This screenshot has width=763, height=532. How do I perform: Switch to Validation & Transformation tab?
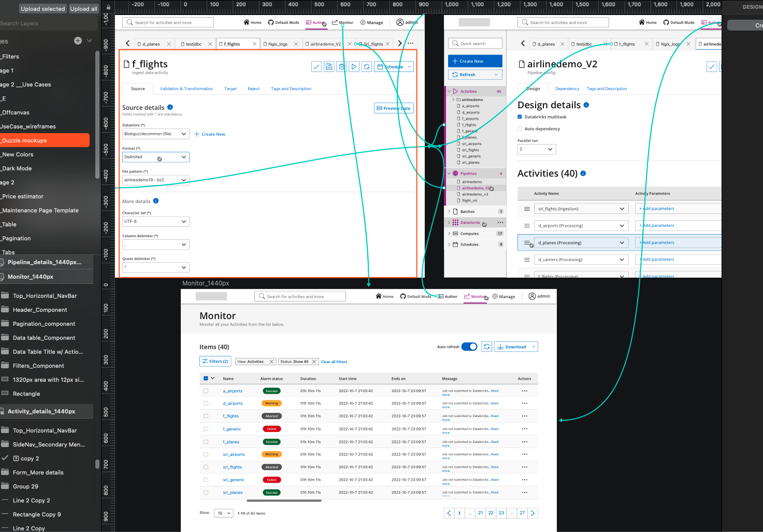pos(186,89)
